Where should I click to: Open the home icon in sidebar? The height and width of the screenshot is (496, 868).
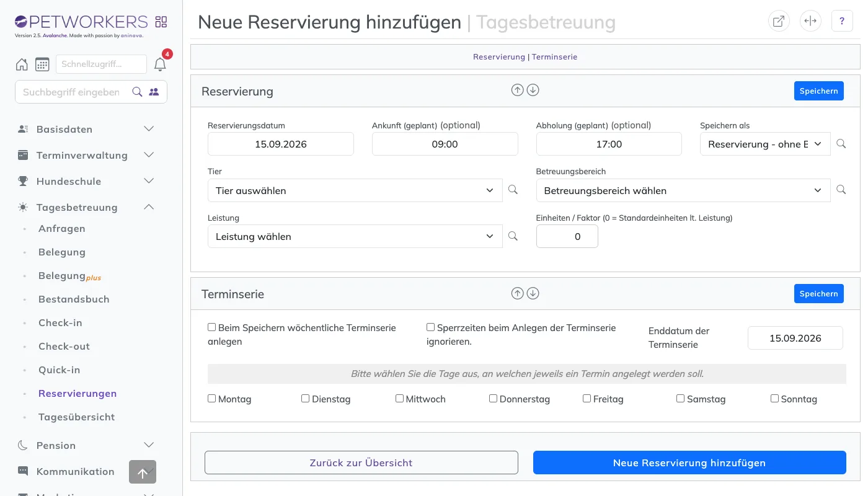(x=22, y=64)
